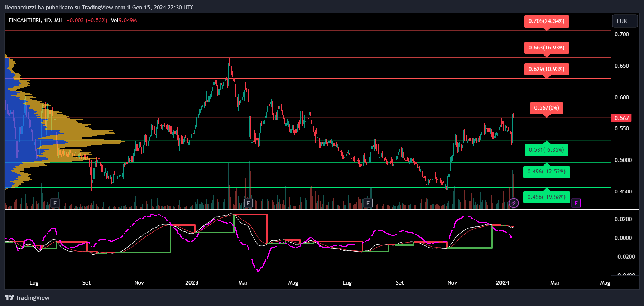Click the lleonarduzzi publication header text
The image size is (644, 306).
99,7
